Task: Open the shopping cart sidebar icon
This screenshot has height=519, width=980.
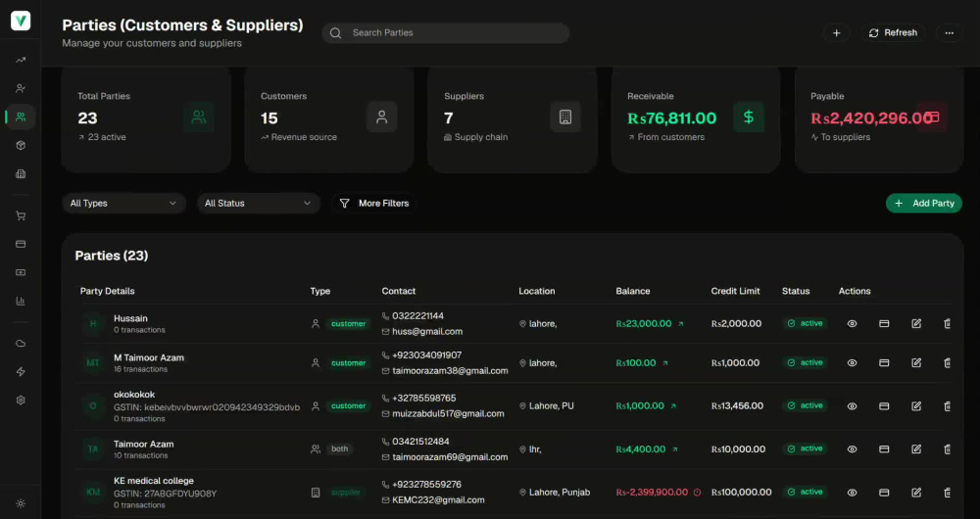Action: [x=21, y=215]
